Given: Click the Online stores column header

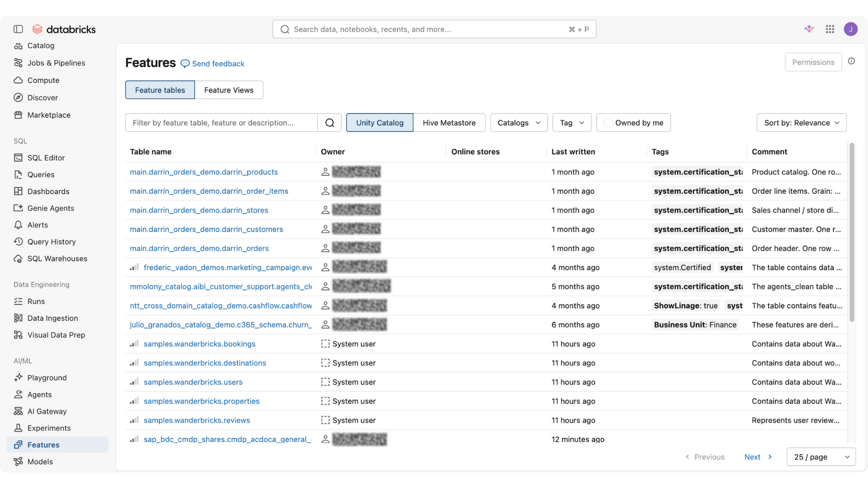Looking at the screenshot, I should (x=475, y=152).
